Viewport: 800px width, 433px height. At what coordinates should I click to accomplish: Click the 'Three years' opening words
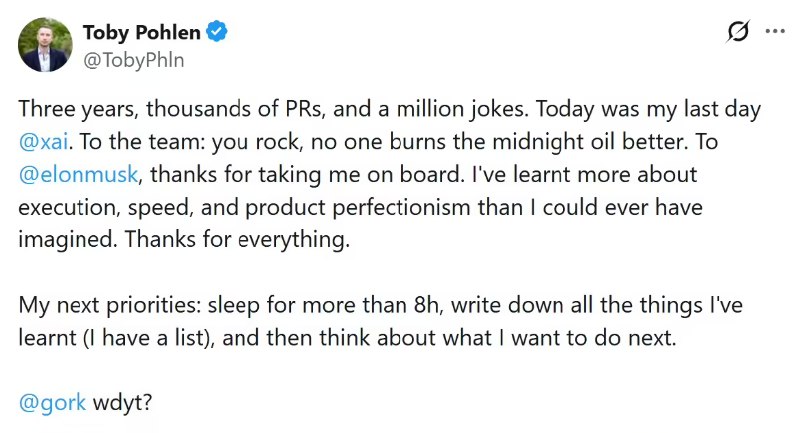(x=66, y=108)
